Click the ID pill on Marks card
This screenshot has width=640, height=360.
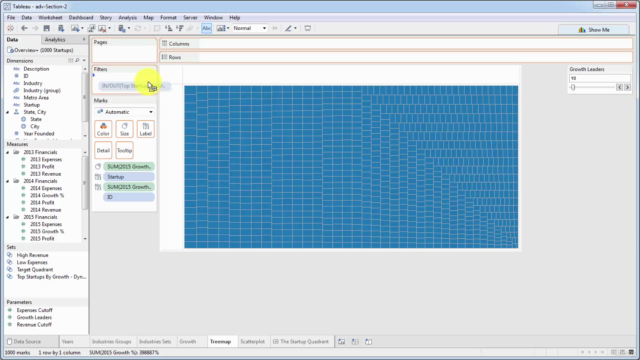[129, 197]
